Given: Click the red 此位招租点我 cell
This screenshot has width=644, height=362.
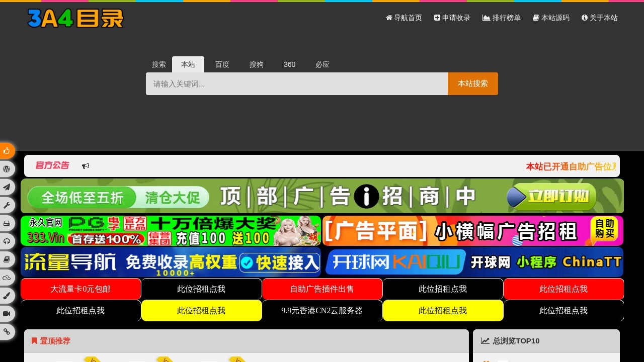Looking at the screenshot, I should [563, 289].
